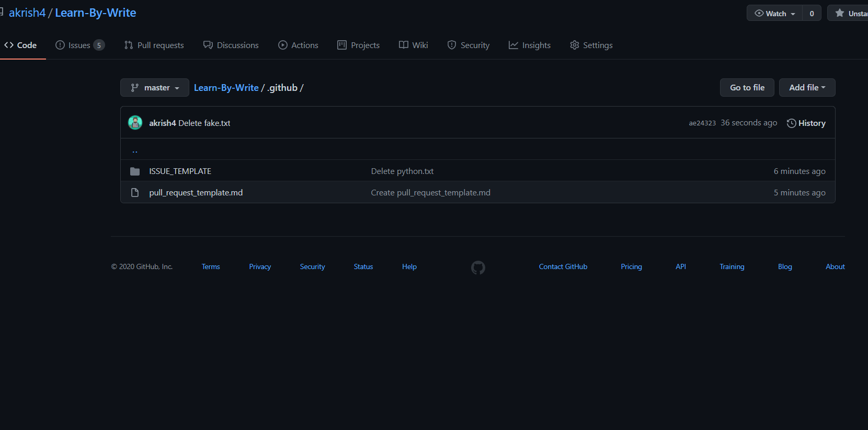Open footer Privacy link
868x430 pixels.
260,266
